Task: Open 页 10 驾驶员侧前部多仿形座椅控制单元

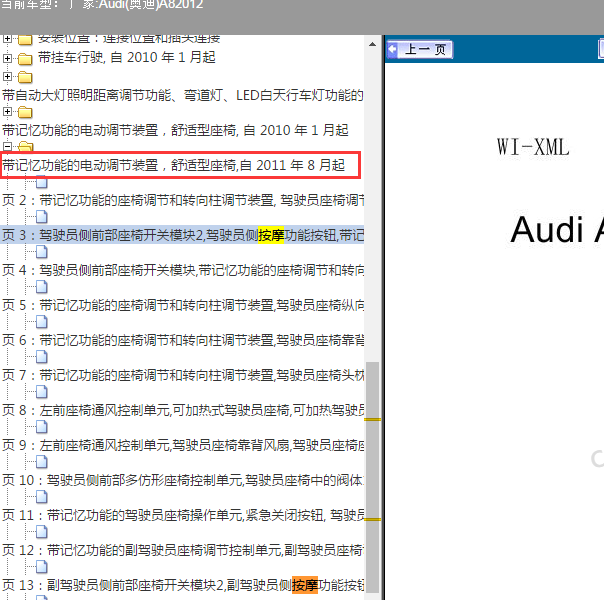Action: pos(183,480)
